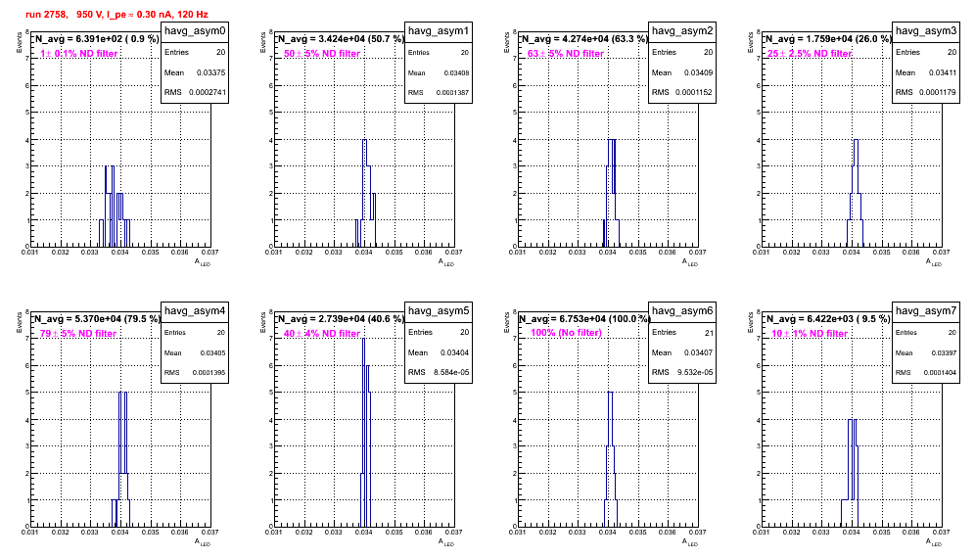Click the N_avg = 3.424e+04 label
The height and width of the screenshot is (560, 975).
(x=341, y=39)
